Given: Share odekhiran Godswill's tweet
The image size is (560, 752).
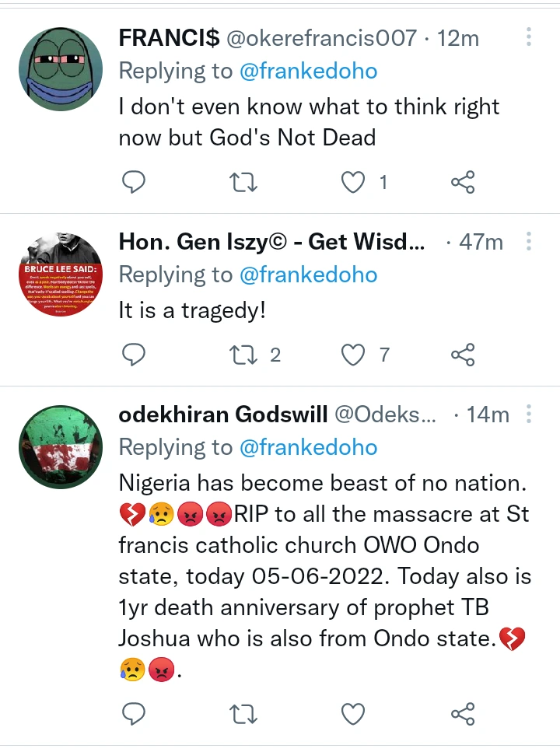Looking at the screenshot, I should tap(463, 713).
